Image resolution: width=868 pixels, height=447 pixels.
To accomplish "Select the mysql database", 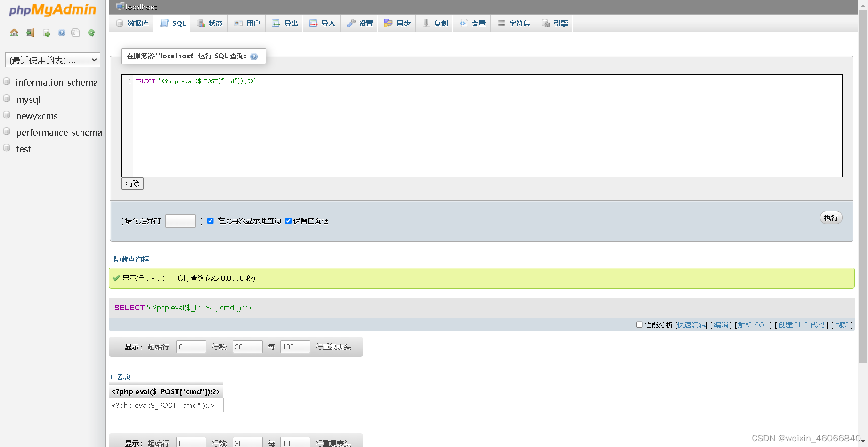I will click(28, 99).
